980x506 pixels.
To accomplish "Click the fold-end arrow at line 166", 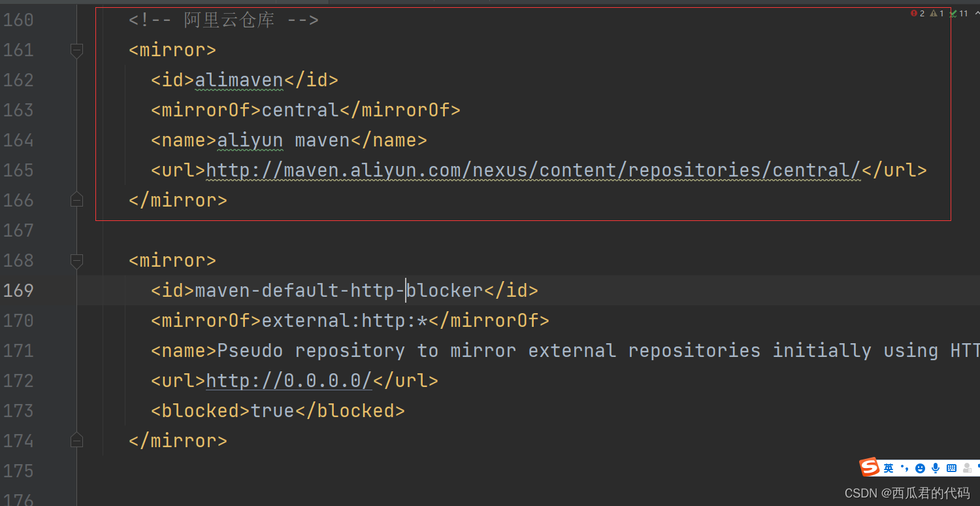I will point(76,200).
